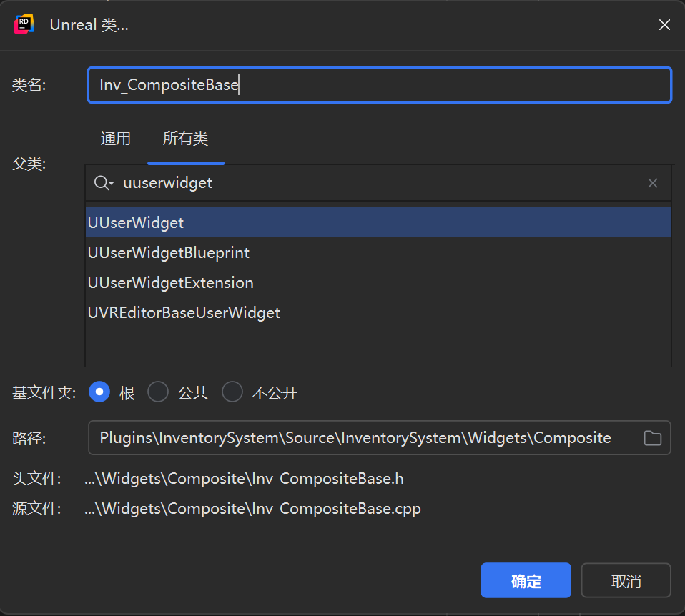Clear the parent class search text
The image size is (685, 616).
pos(652,183)
